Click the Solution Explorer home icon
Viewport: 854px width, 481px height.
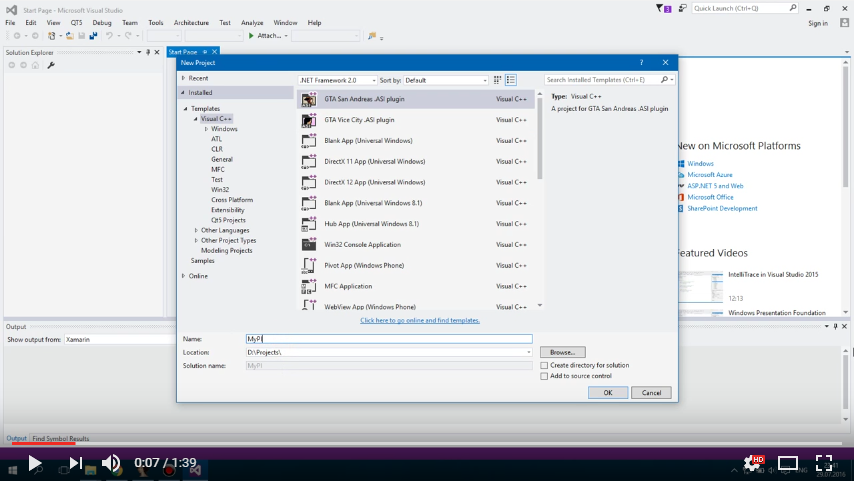pyautogui.click(x=35, y=65)
